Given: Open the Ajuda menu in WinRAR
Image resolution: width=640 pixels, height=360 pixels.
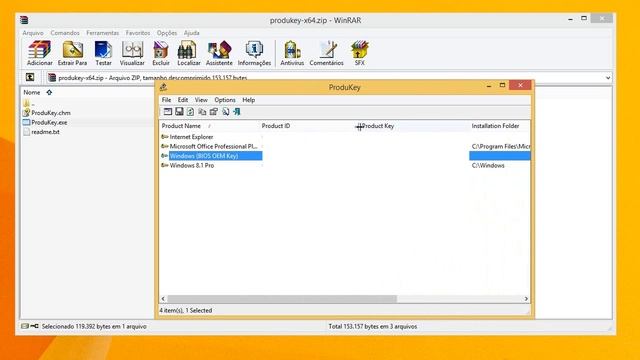Looking at the screenshot, I should pyautogui.click(x=191, y=33).
